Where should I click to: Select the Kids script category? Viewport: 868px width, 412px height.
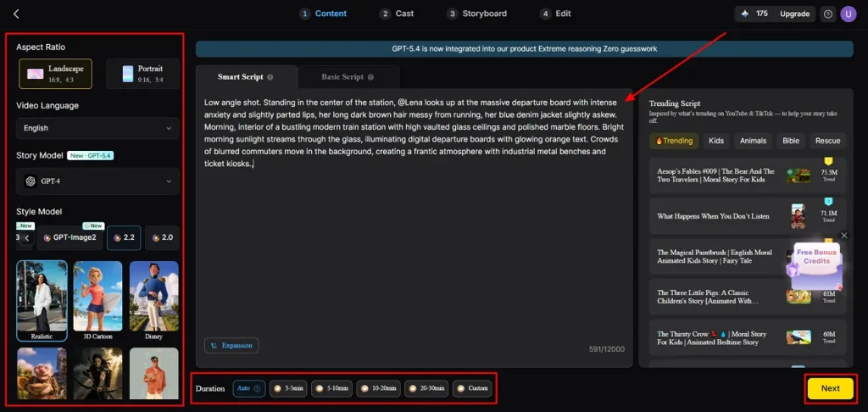tap(716, 141)
